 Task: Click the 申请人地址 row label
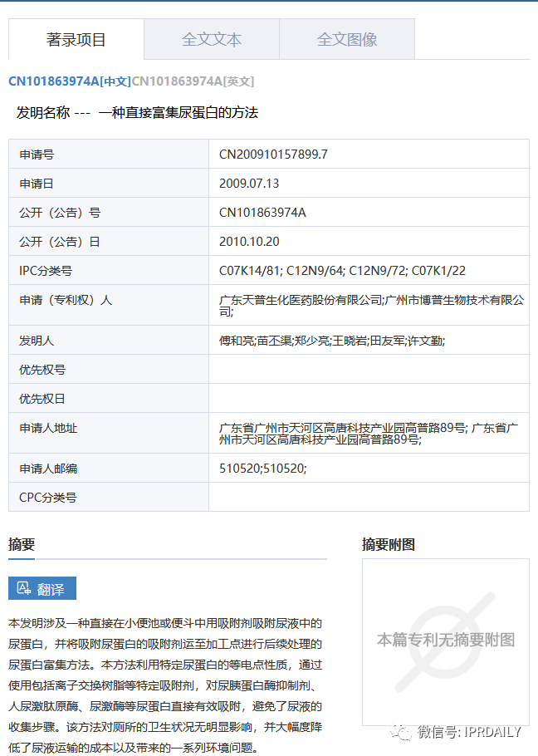pos(48,428)
